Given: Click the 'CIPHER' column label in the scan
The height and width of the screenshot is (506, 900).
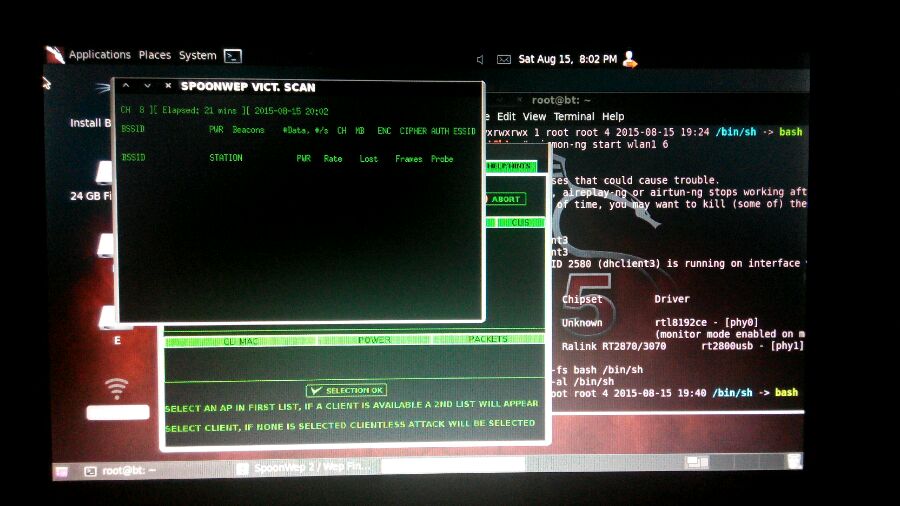Looking at the screenshot, I should point(413,131).
